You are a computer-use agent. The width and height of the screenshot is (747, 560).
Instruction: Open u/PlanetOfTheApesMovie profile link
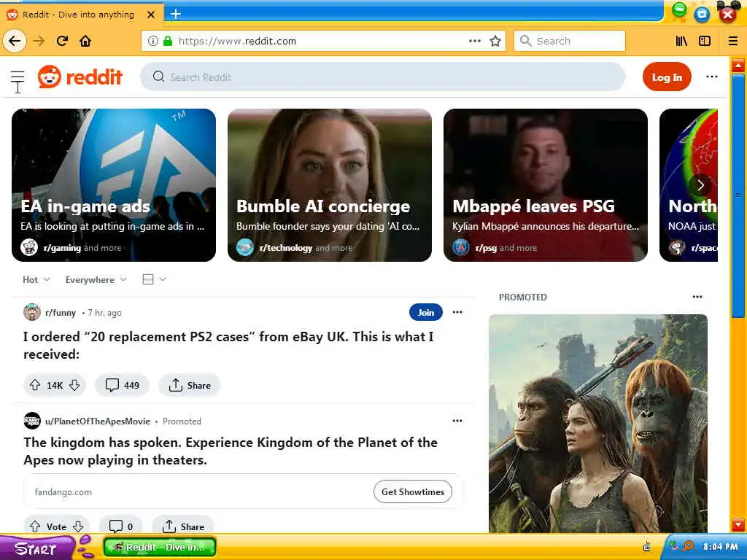click(x=98, y=421)
